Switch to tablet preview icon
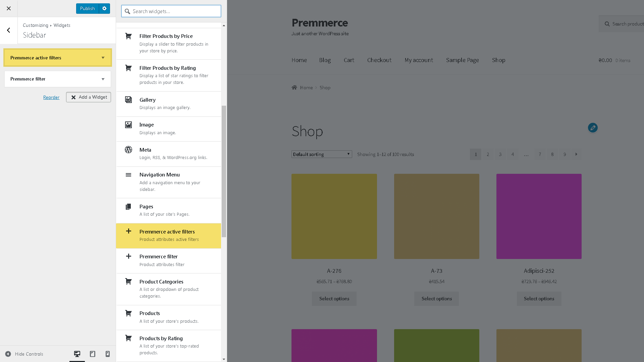The height and width of the screenshot is (362, 644). [x=93, y=354]
